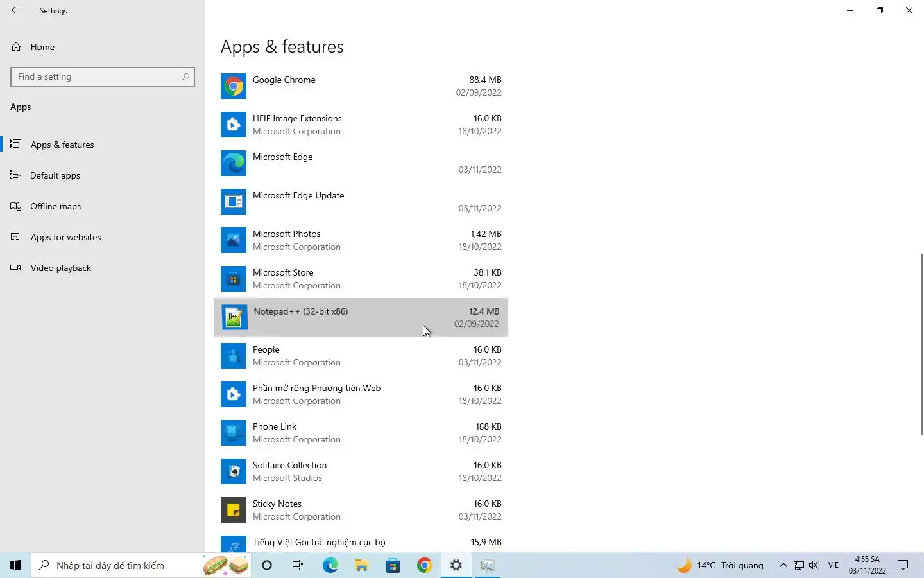The height and width of the screenshot is (578, 924).
Task: Click the 12,4 MB size of Notepad++
Action: 484,311
